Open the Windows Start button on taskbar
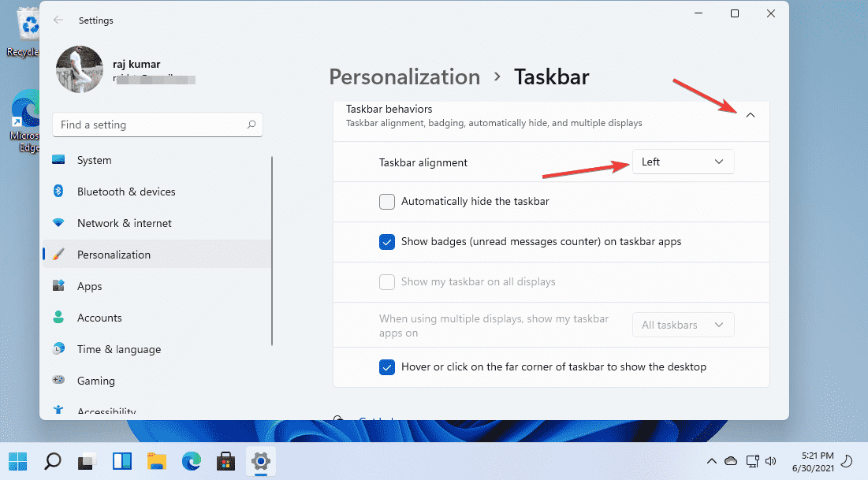The height and width of the screenshot is (480, 868). [x=17, y=461]
